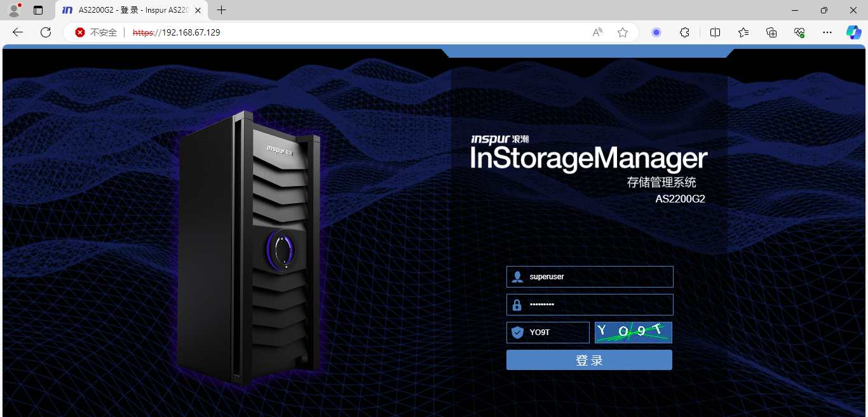868x417 pixels.
Task: Open a new browser tab
Action: click(221, 10)
